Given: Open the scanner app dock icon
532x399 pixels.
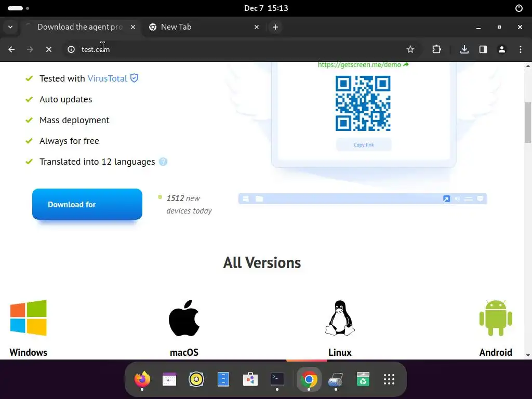Looking at the screenshot, I should [336, 379].
